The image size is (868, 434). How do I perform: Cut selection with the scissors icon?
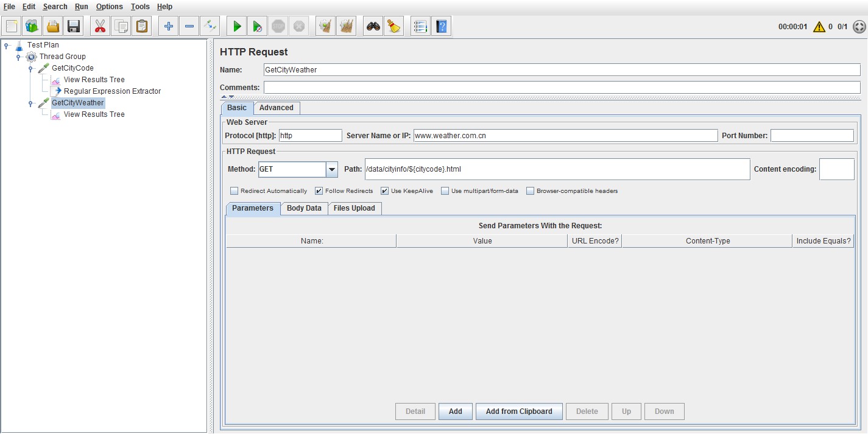tap(101, 26)
